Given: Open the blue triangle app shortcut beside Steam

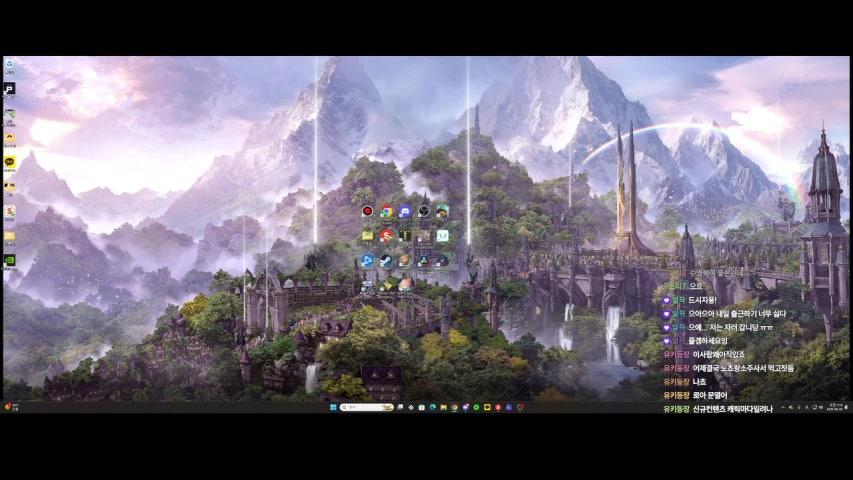Looking at the screenshot, I should coord(367,261).
